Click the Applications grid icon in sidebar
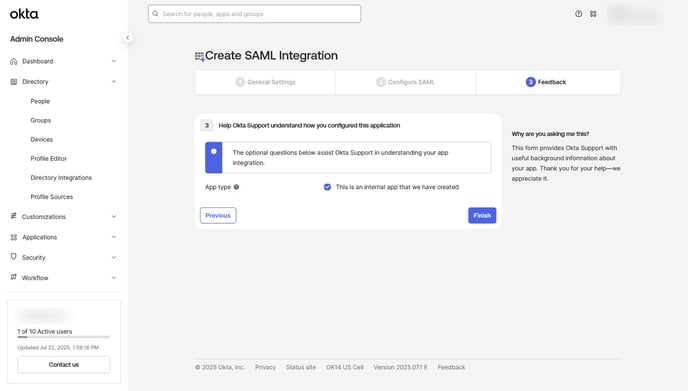The width and height of the screenshot is (688, 391). tap(14, 237)
